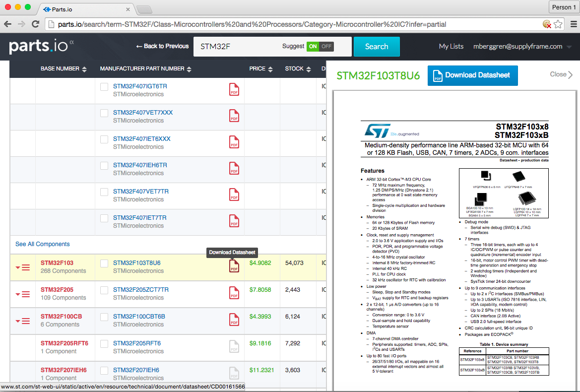Click the Search button
The height and width of the screenshot is (392, 580).
coord(377,47)
